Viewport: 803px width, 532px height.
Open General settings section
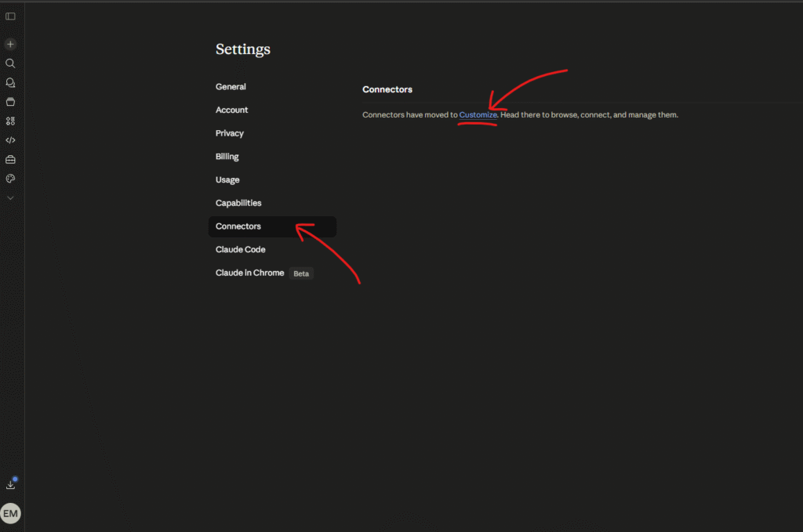[231, 87]
